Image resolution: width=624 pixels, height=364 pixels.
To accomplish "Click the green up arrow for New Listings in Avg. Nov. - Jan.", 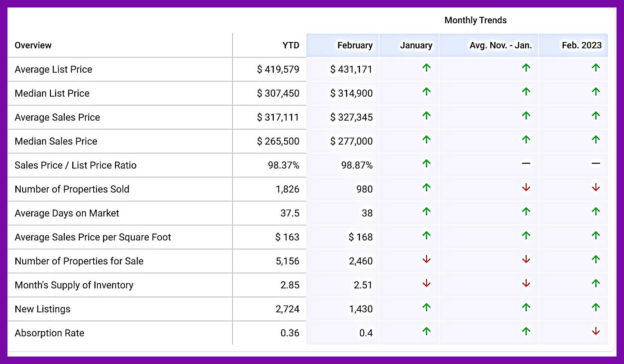I will [526, 307].
